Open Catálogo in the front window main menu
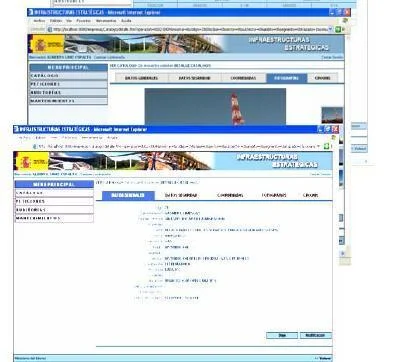This screenshot has width=420, height=362. click(x=54, y=193)
